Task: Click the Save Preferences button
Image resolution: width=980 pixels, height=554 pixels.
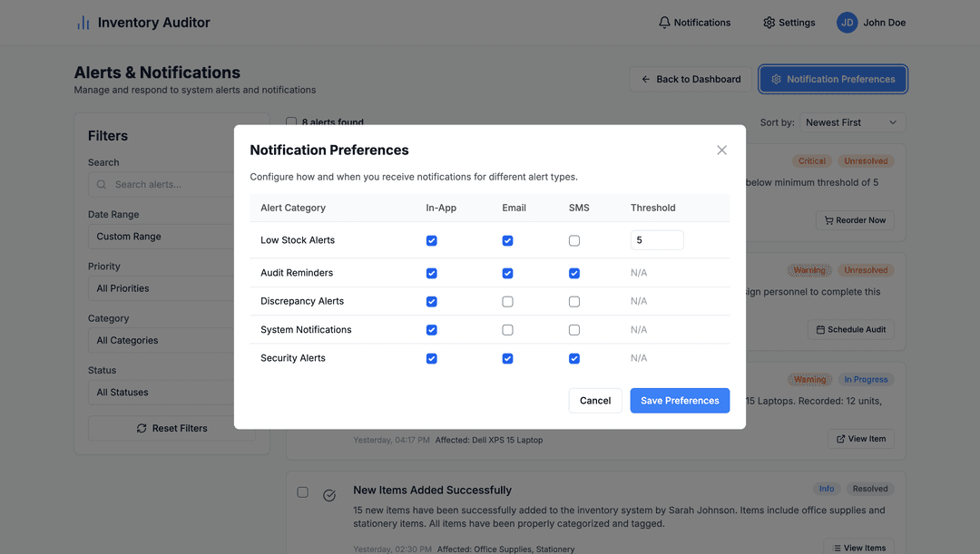Action: click(680, 400)
